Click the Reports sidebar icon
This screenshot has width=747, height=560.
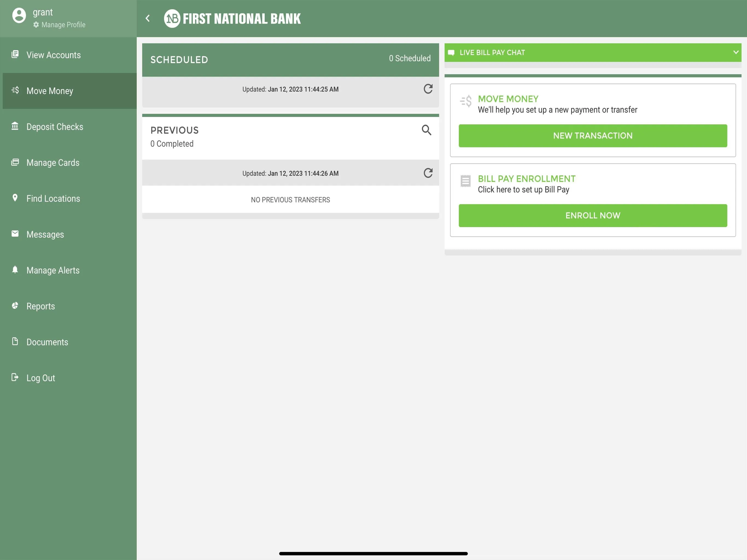15,306
